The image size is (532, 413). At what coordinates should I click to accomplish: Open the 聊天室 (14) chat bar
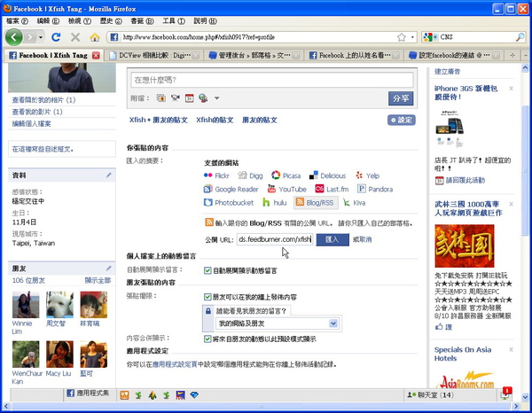coord(431,394)
